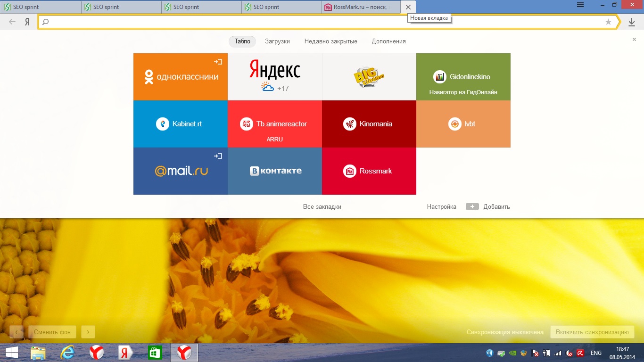Click the Синхронизация выключена status text
This screenshot has width=644, height=362.
[x=505, y=332]
